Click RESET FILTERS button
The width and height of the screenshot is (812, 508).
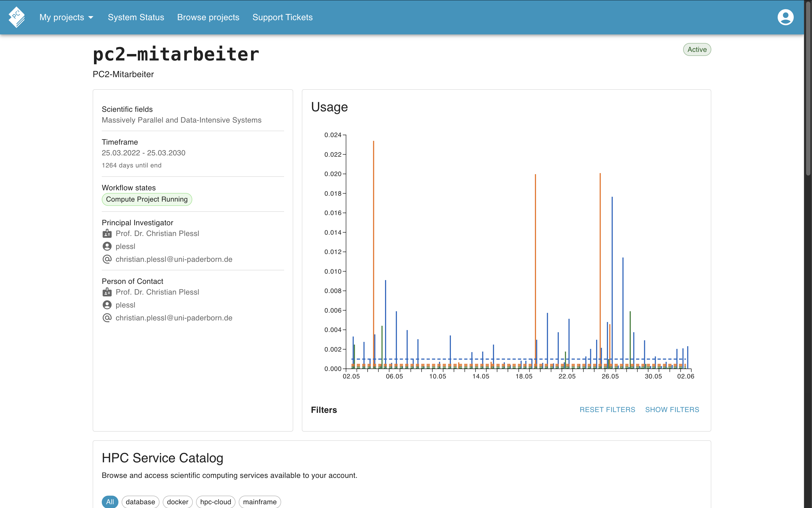pos(607,410)
